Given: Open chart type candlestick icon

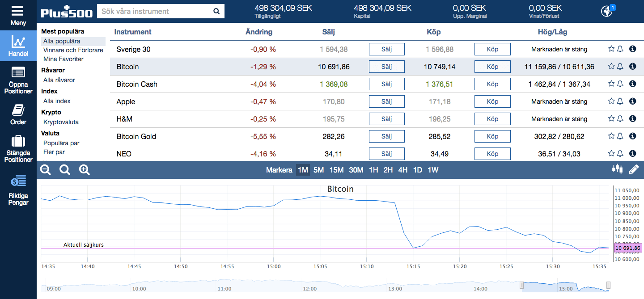Looking at the screenshot, I should [x=617, y=169].
